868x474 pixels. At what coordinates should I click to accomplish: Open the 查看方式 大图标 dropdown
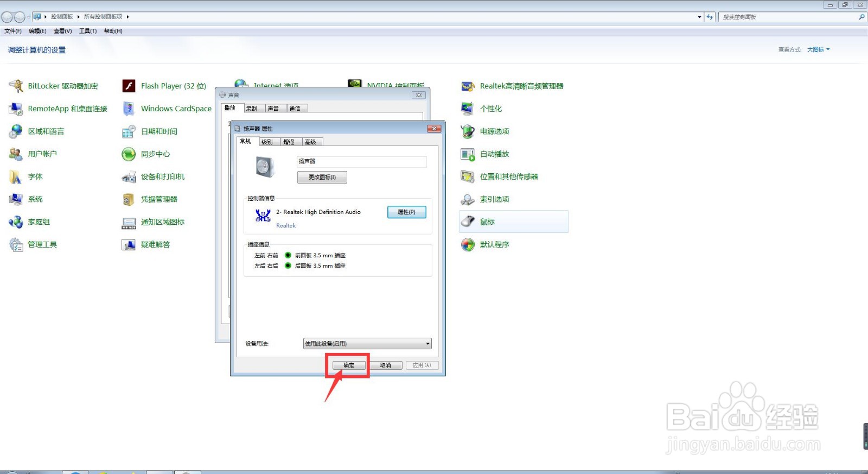pyautogui.click(x=818, y=49)
